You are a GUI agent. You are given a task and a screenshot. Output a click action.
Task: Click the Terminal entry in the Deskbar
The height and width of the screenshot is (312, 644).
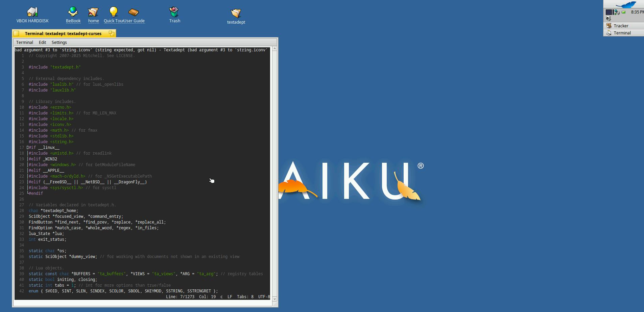tap(622, 33)
